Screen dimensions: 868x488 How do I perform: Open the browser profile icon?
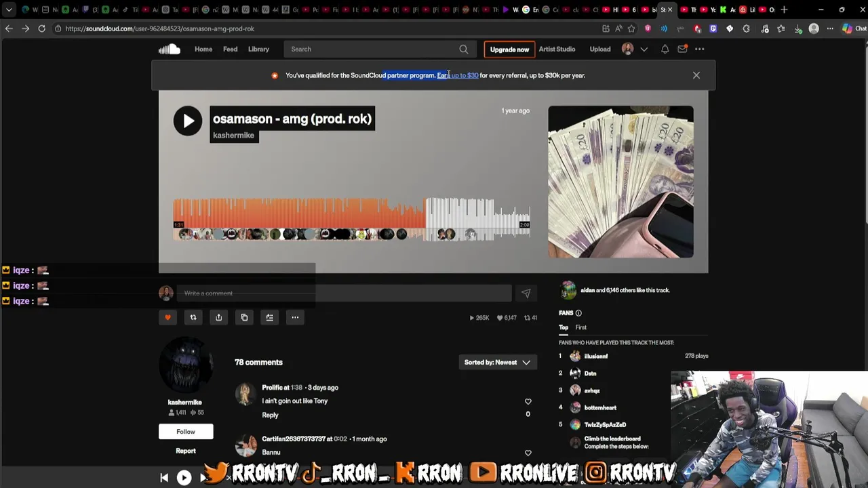click(x=814, y=28)
